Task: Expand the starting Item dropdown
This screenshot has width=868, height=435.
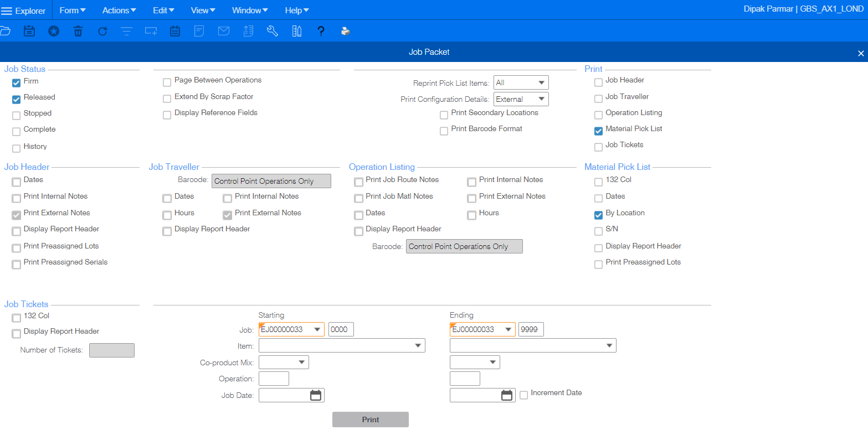Action: (418, 346)
